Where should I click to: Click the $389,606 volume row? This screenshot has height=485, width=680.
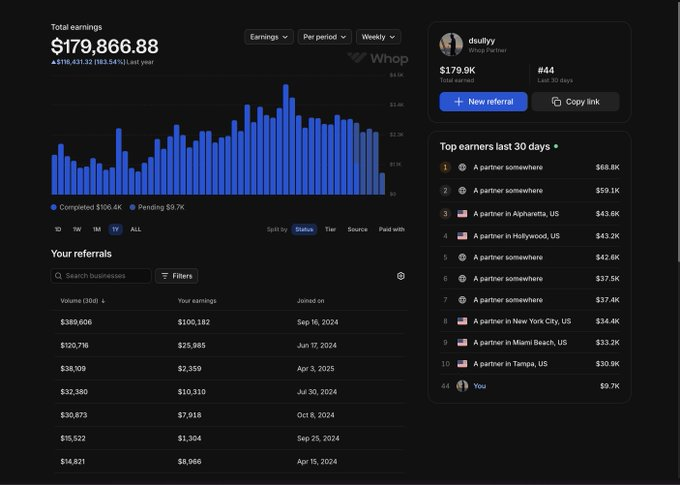(230, 322)
